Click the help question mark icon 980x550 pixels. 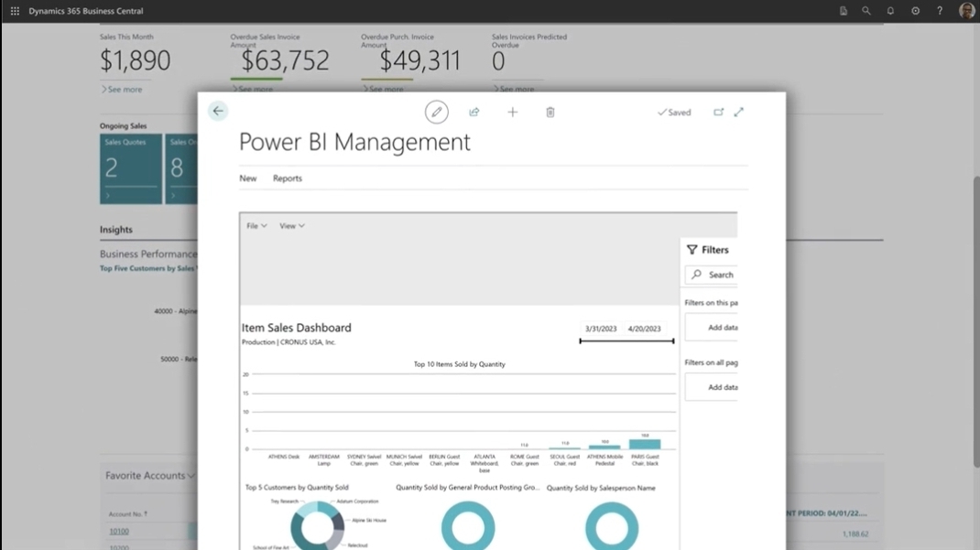[x=940, y=11]
